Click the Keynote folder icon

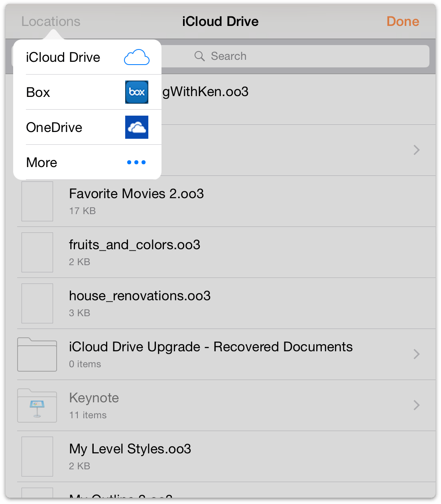37,406
